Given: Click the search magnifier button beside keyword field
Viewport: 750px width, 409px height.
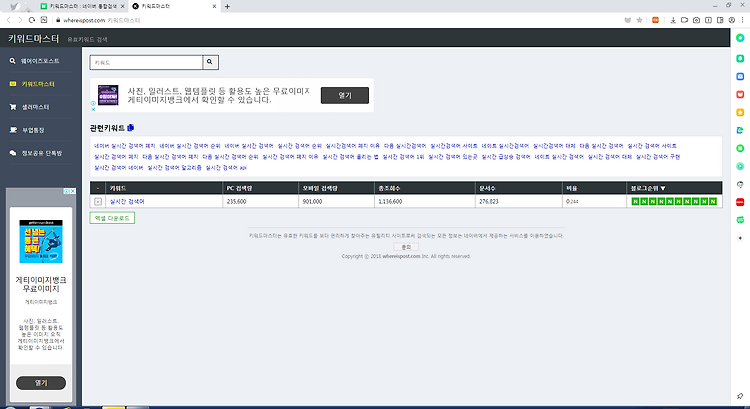Looking at the screenshot, I should (210, 62).
